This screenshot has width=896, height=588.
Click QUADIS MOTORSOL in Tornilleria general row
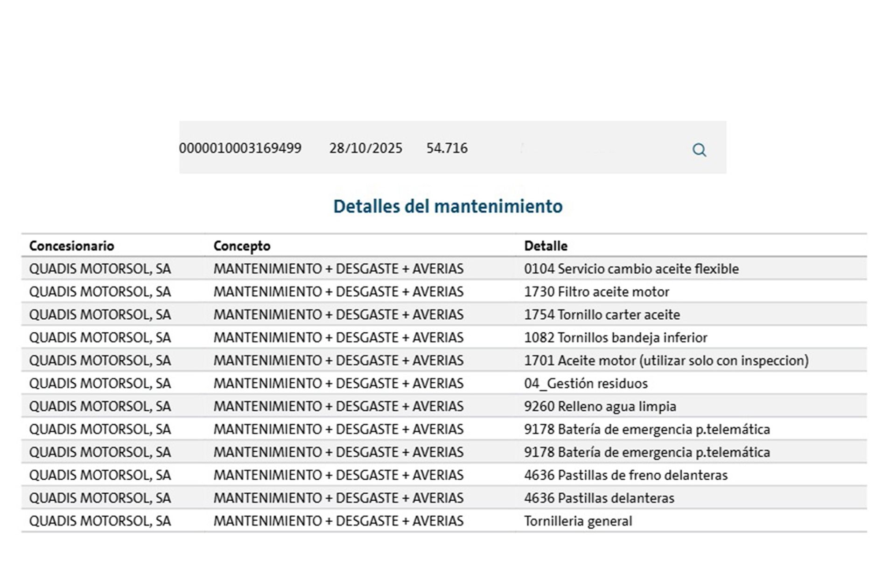(x=100, y=521)
